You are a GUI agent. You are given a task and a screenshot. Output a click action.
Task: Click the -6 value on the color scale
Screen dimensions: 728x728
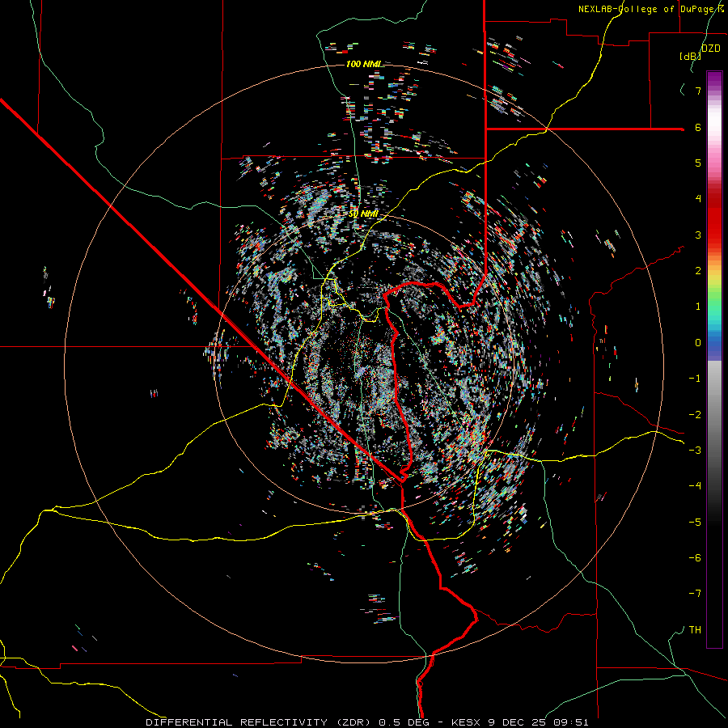click(x=695, y=558)
